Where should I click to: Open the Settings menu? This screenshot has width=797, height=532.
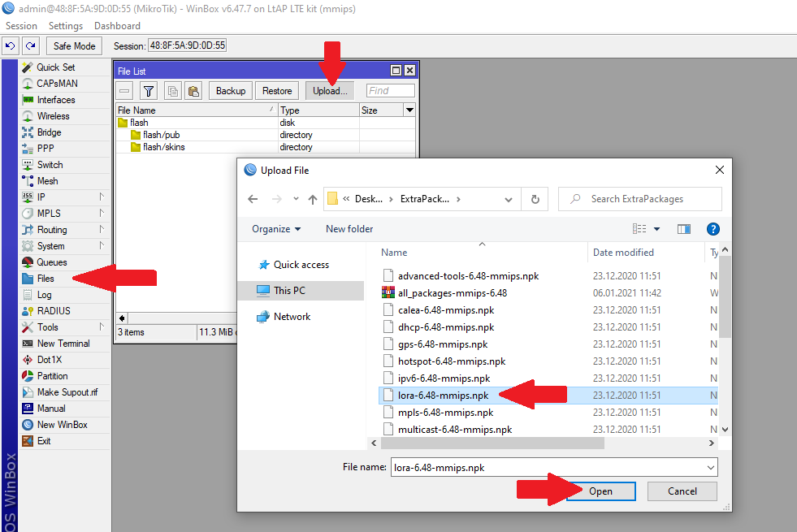pyautogui.click(x=66, y=26)
